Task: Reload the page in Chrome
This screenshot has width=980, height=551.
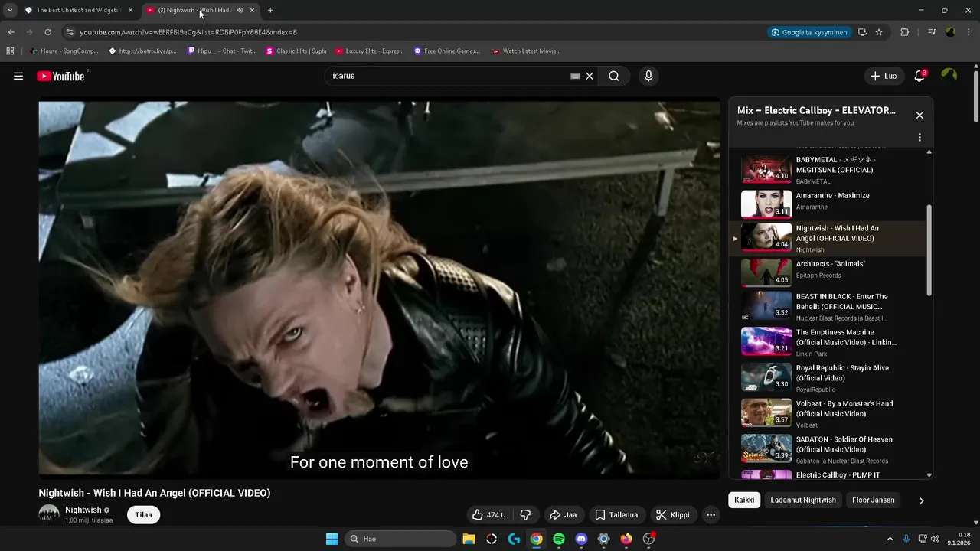Action: (47, 32)
